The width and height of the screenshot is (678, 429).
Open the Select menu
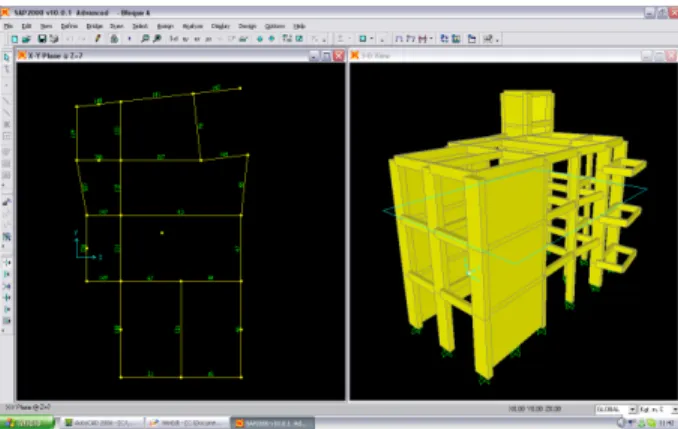(x=140, y=26)
